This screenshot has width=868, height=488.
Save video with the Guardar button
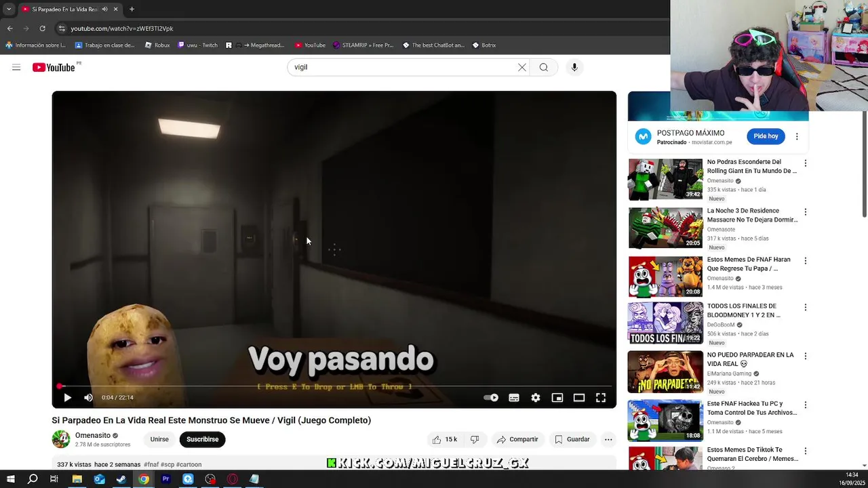tap(572, 439)
